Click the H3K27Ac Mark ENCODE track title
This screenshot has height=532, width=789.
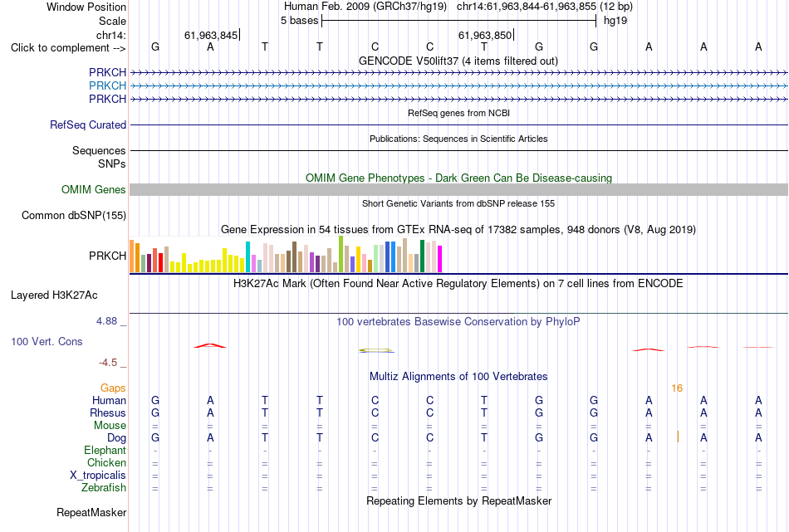(458, 284)
